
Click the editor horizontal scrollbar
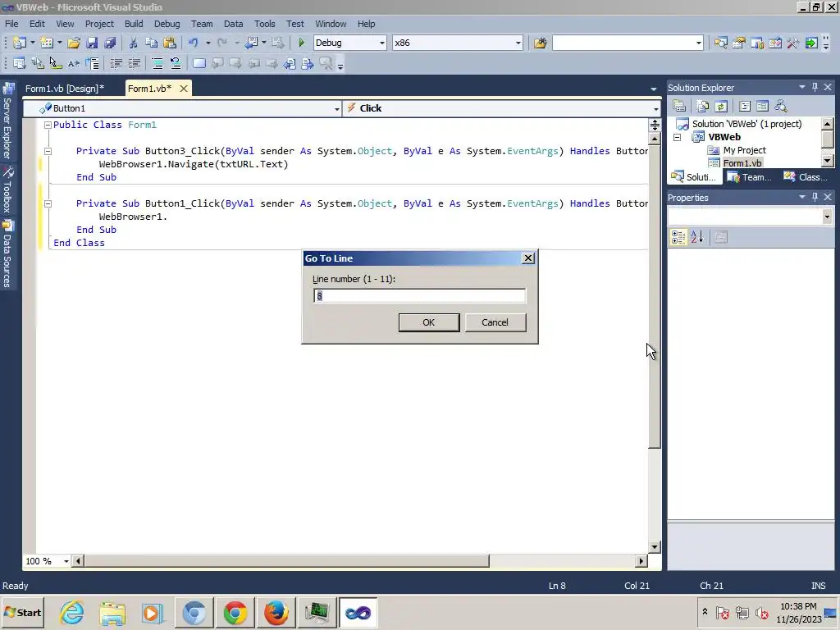(286, 561)
